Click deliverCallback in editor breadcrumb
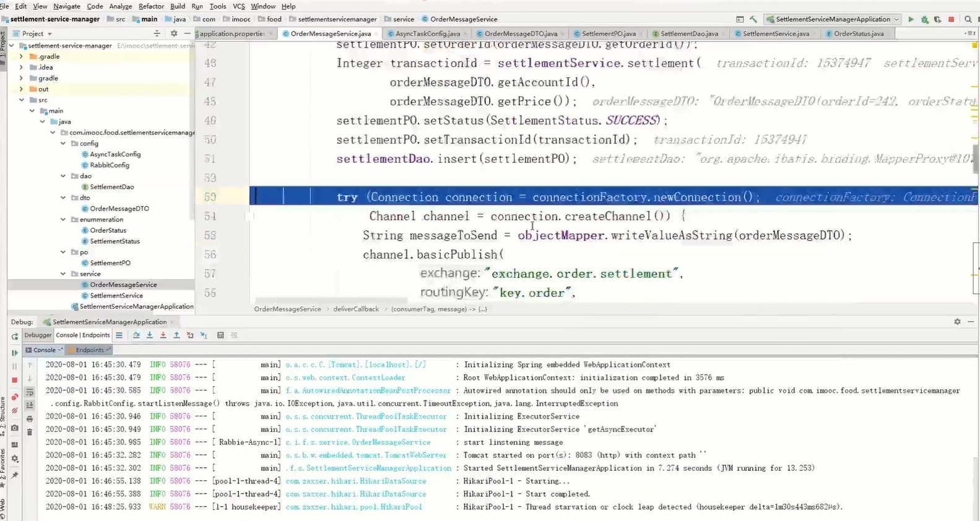This screenshot has width=980, height=521. pos(356,309)
